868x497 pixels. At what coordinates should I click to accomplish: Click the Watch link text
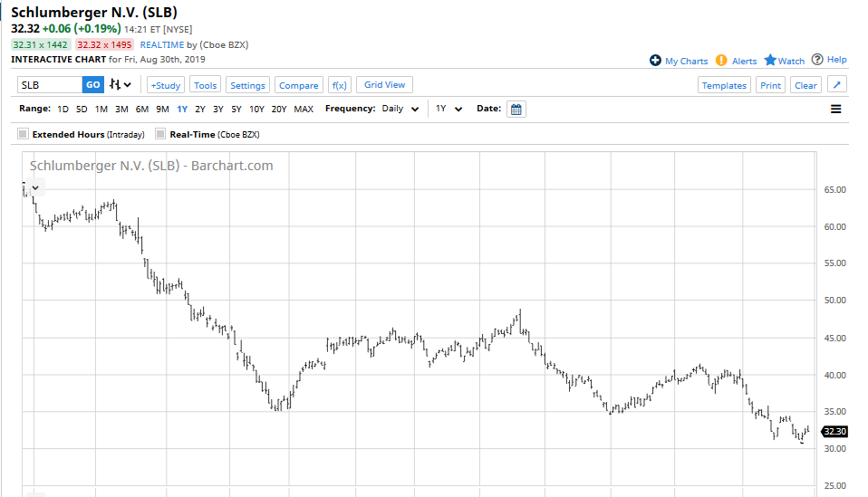pos(791,61)
